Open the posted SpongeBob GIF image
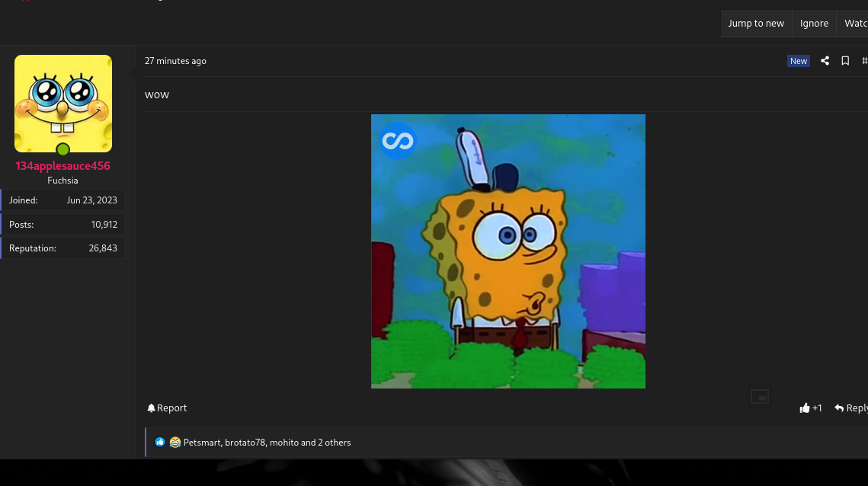868x486 pixels. [x=508, y=251]
